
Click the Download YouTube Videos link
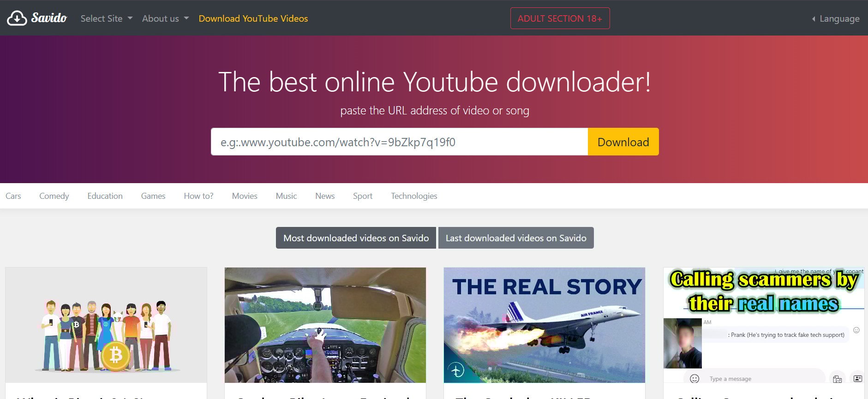pos(253,18)
